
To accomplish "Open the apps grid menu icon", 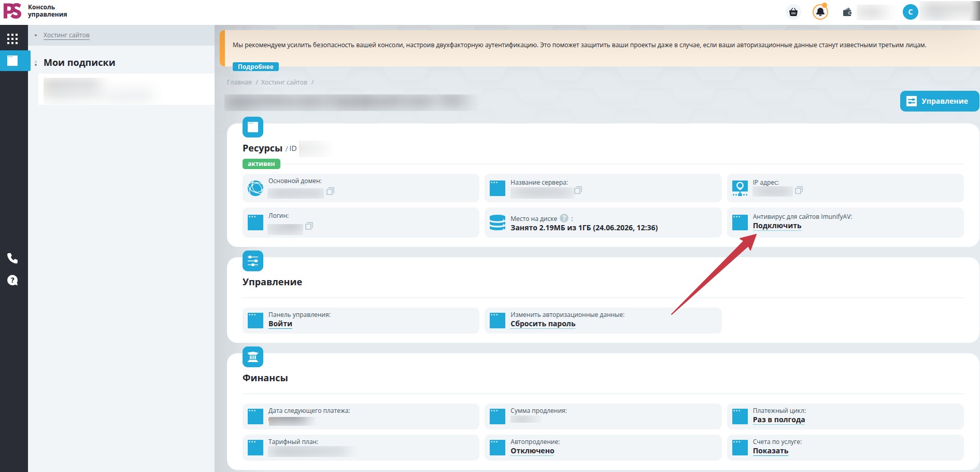I will click(12, 38).
